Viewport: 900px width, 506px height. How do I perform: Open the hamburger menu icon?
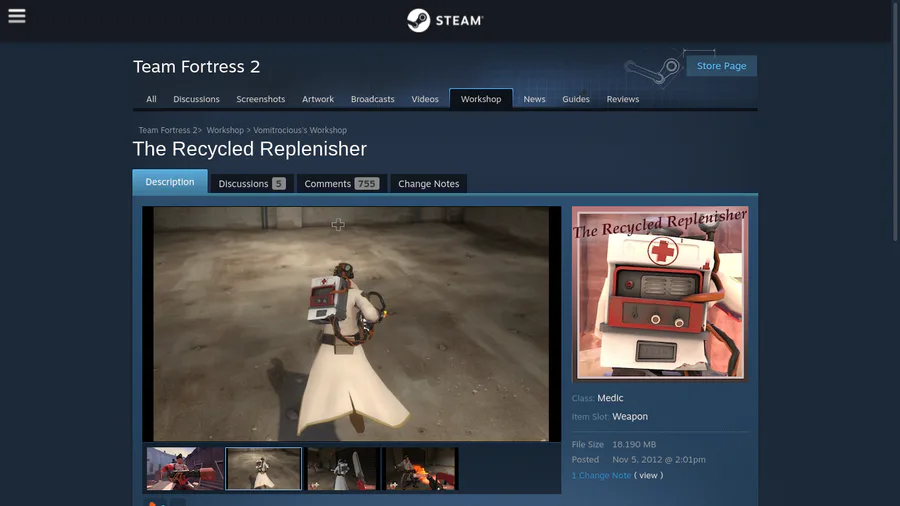pyautogui.click(x=17, y=16)
